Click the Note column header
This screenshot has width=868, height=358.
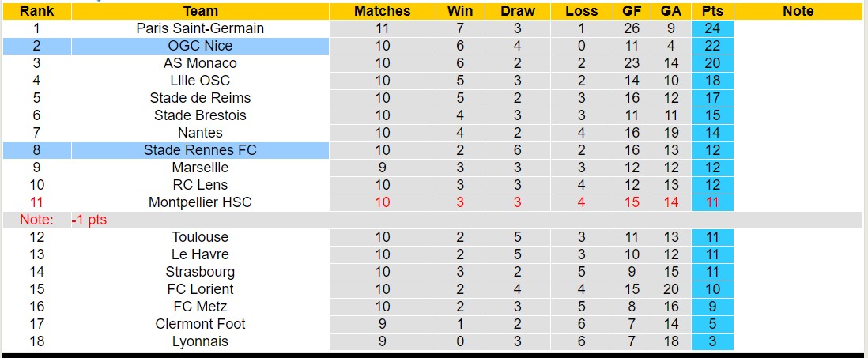pyautogui.click(x=798, y=11)
